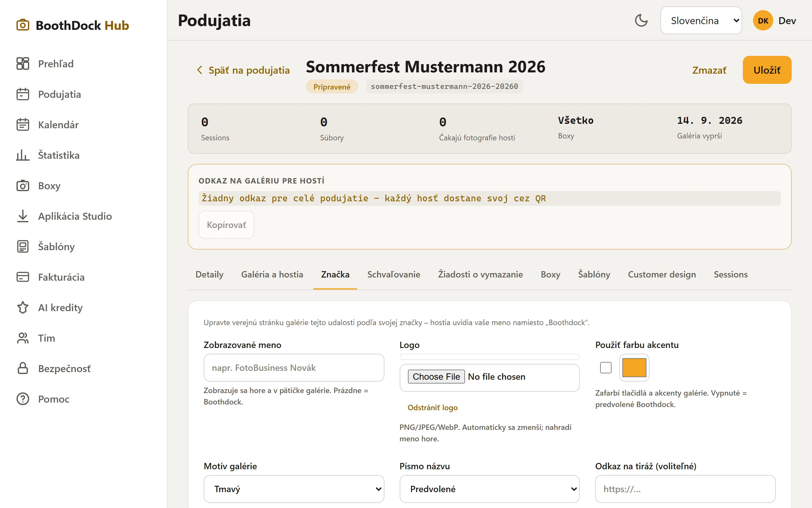Click the Zmazať delete link
This screenshot has height=508, width=812.
pyautogui.click(x=709, y=70)
